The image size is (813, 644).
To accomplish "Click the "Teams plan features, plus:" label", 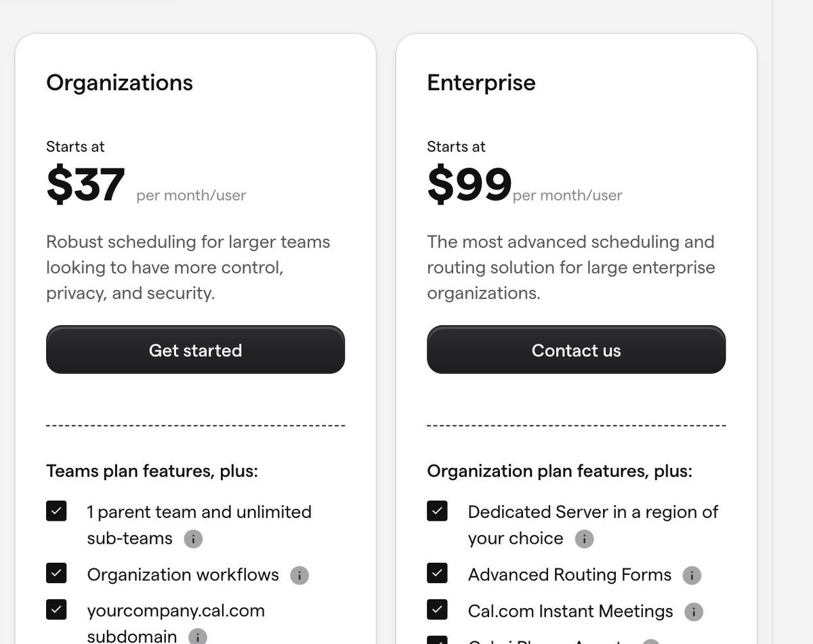I will pos(152,471).
